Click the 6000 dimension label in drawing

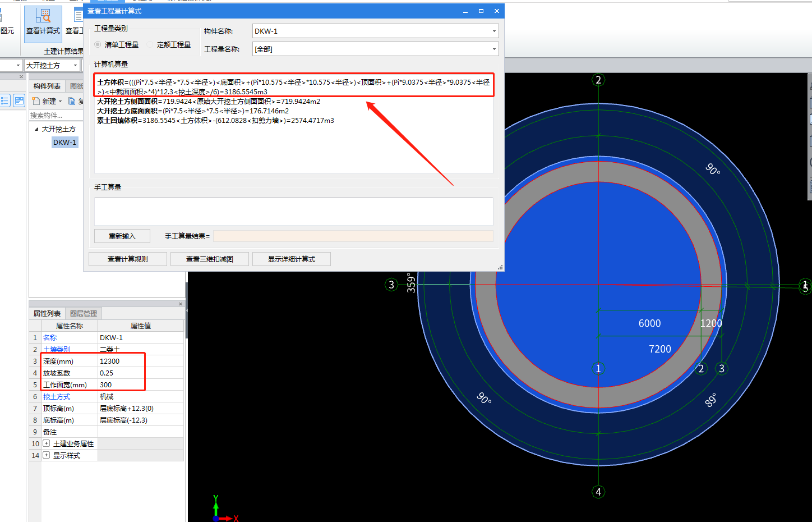649,323
